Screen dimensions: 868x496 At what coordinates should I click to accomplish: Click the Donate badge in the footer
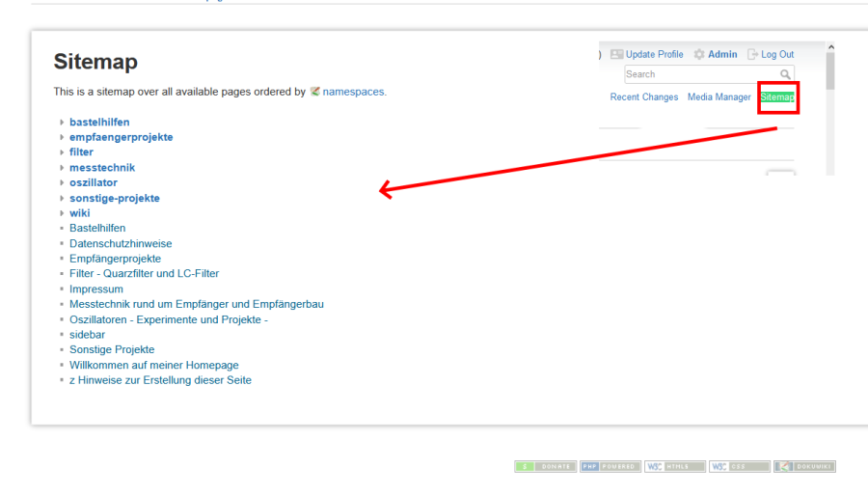click(x=545, y=467)
